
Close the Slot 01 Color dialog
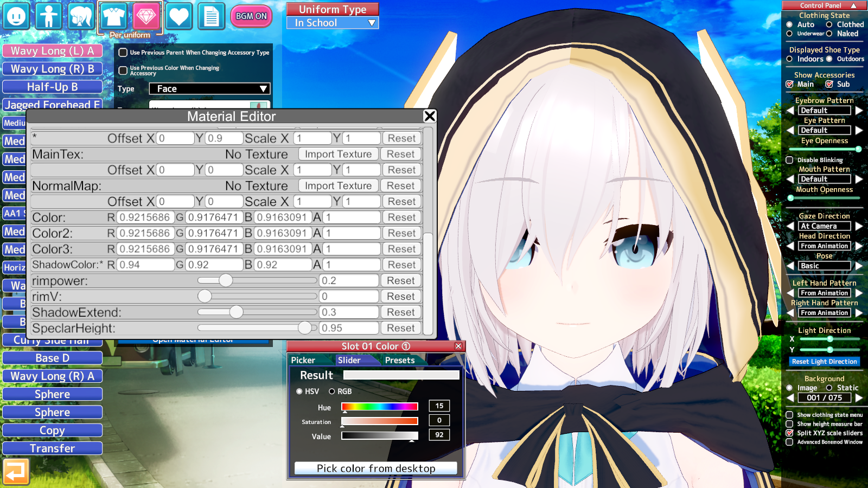458,346
